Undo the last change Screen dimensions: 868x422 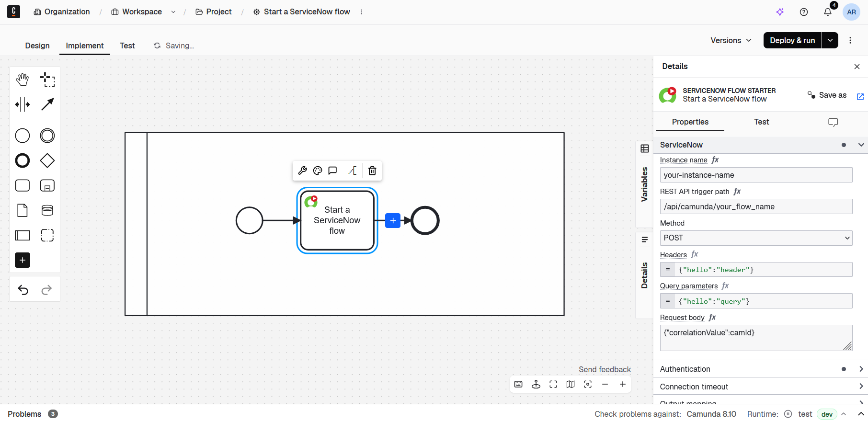click(x=23, y=289)
